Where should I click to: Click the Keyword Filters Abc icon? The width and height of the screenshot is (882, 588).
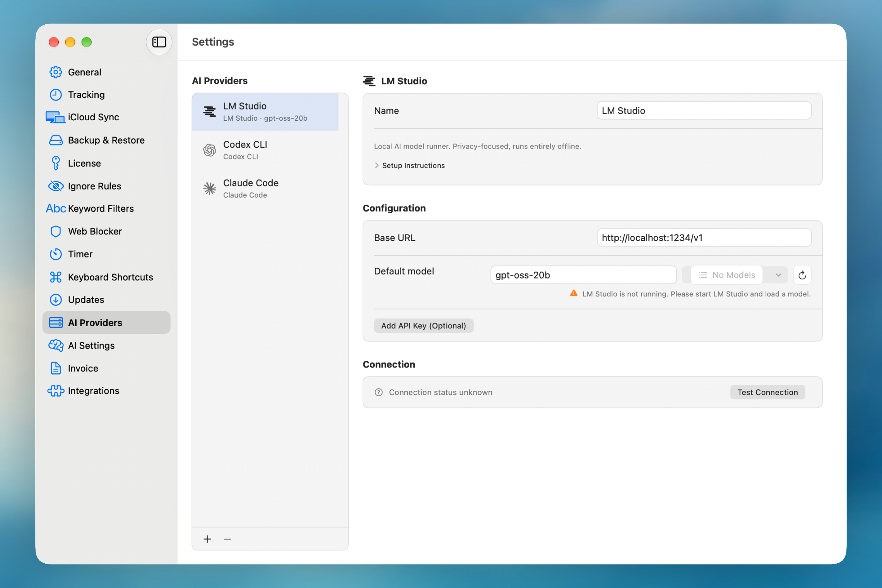[56, 209]
